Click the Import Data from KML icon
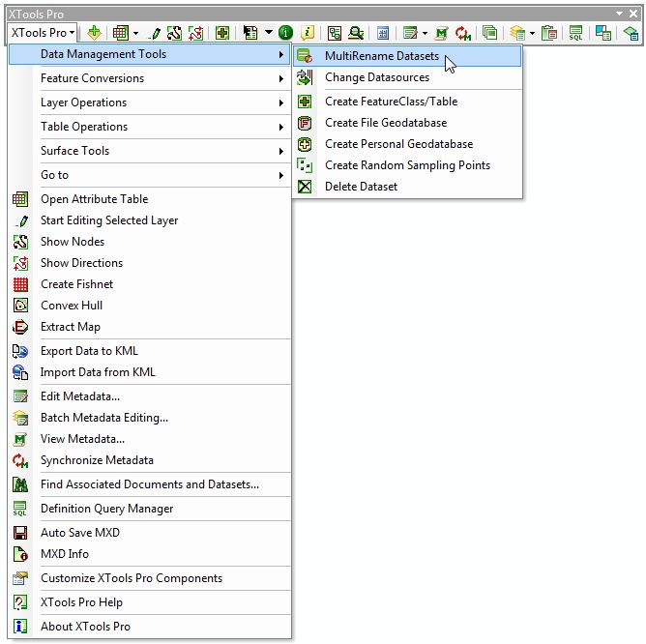This screenshot has height=644, width=646. pos(20,372)
